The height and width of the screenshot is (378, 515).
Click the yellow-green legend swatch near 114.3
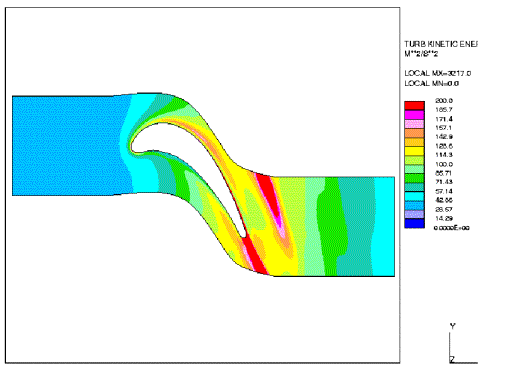point(414,160)
